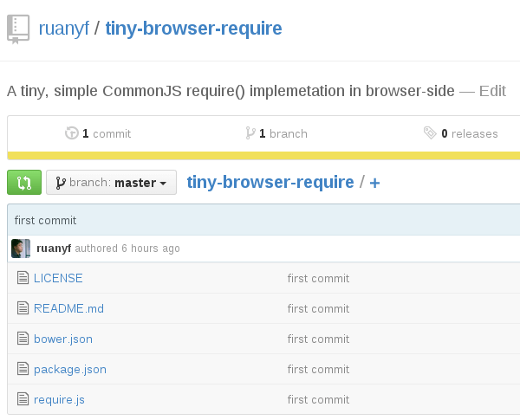Click bower.json row's first commit message
The width and height of the screenshot is (520, 420).
pyautogui.click(x=318, y=339)
